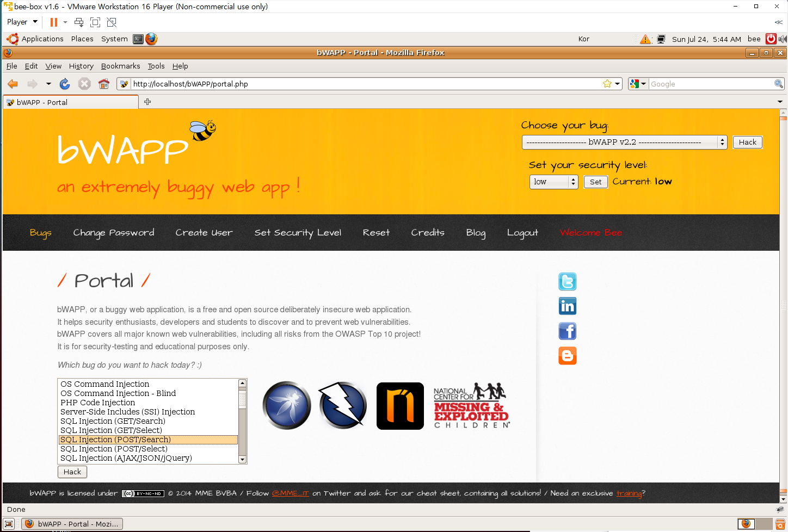Open bWAPP Facebook icon
Image resolution: width=788 pixels, height=532 pixels.
pos(568,331)
